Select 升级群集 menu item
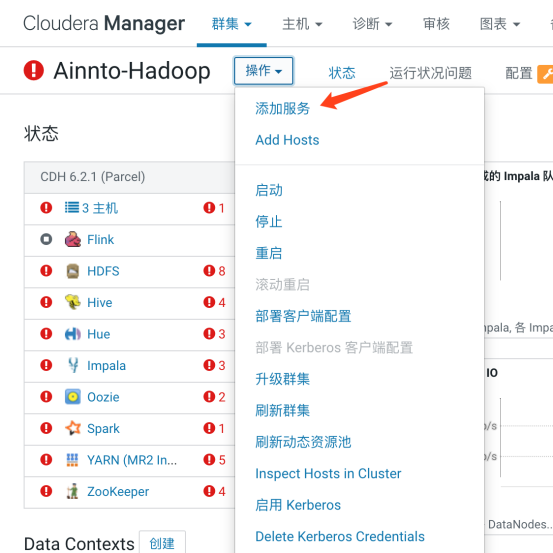 pos(282,379)
